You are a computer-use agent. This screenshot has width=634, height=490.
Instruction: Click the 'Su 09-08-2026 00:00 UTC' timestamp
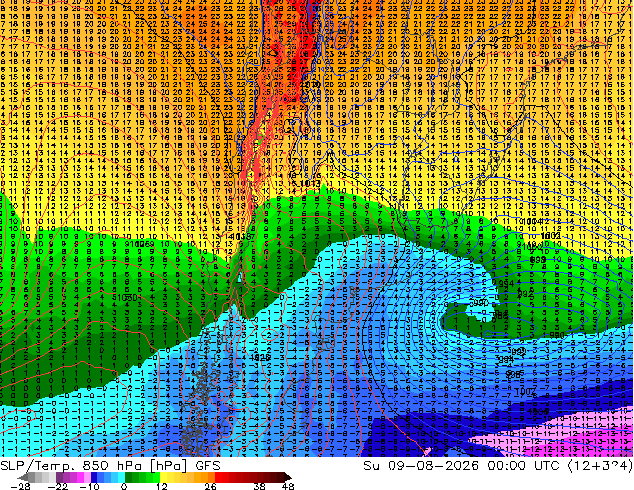(x=461, y=466)
